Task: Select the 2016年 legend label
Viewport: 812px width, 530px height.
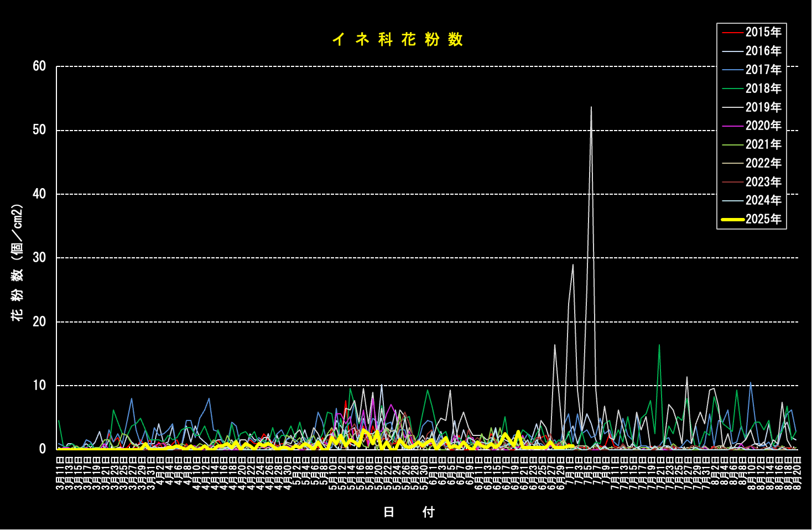Action: (x=763, y=51)
